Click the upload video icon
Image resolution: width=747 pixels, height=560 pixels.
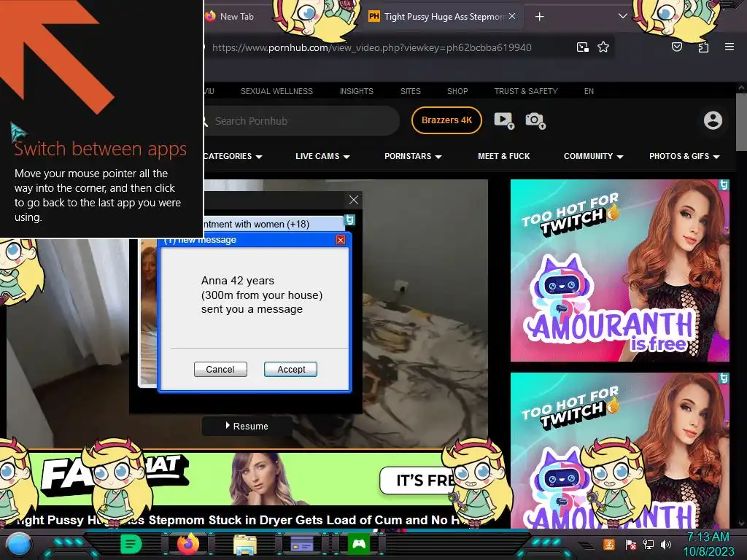[x=504, y=120]
